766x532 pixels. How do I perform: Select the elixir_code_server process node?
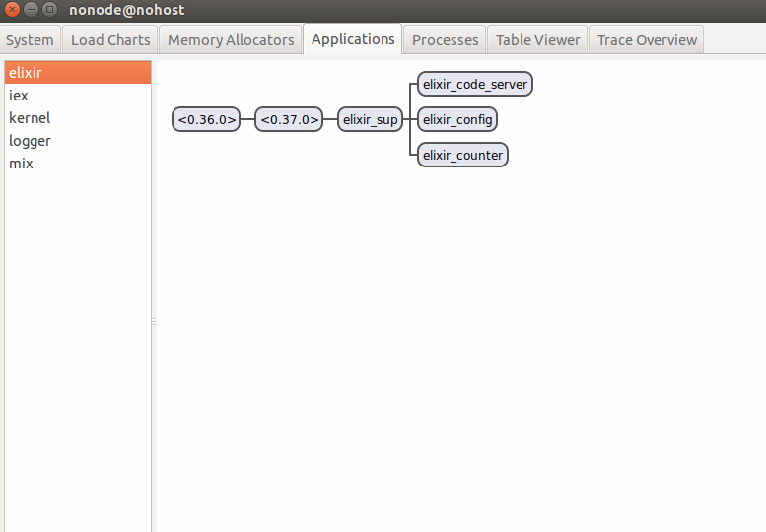pos(475,84)
